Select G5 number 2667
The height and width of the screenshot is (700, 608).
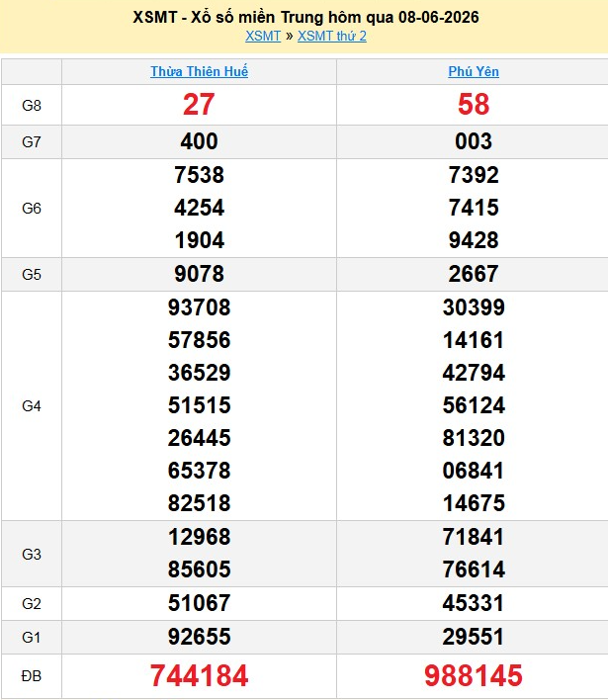(474, 274)
